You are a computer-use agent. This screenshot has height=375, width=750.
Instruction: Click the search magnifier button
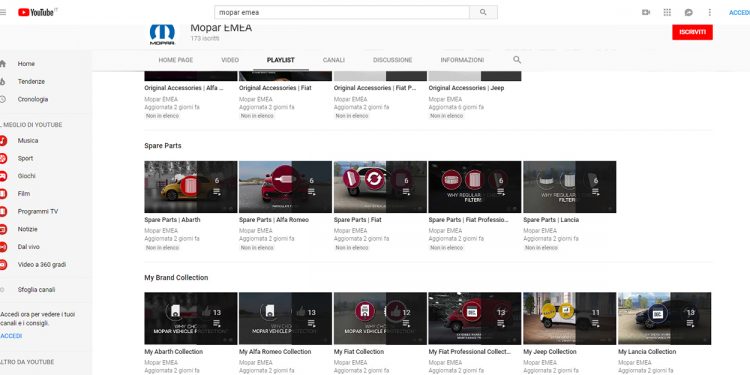click(483, 12)
